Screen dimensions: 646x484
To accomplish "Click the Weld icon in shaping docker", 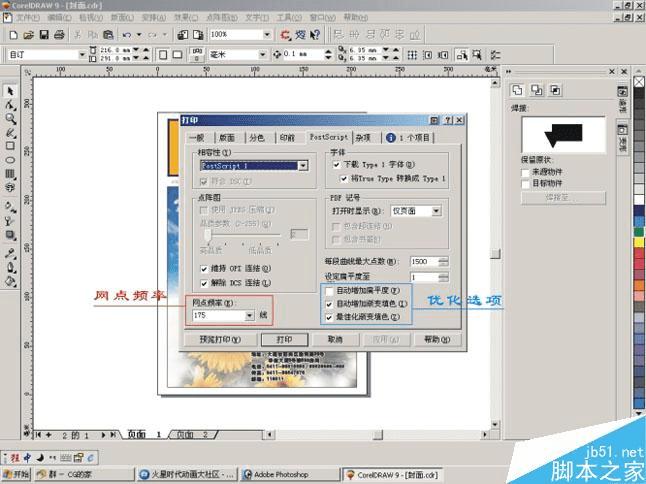I will (517, 90).
